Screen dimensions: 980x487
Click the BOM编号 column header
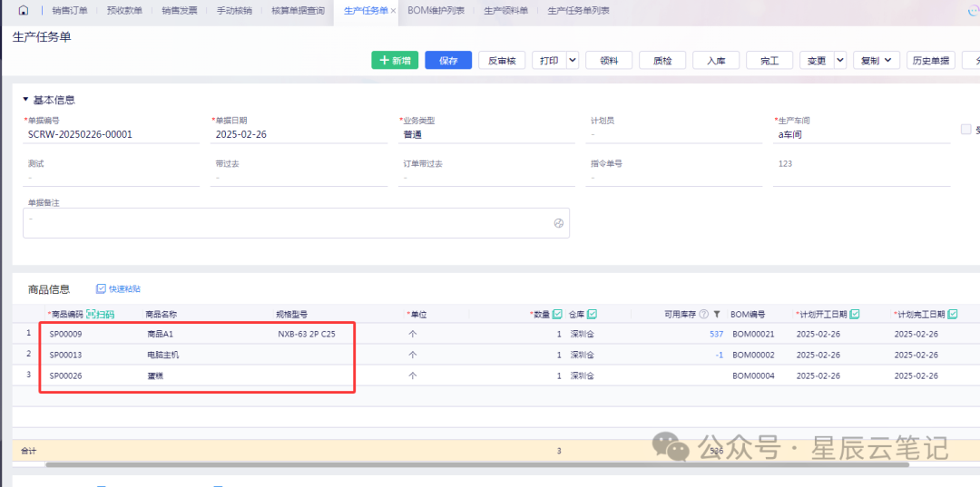[748, 314]
